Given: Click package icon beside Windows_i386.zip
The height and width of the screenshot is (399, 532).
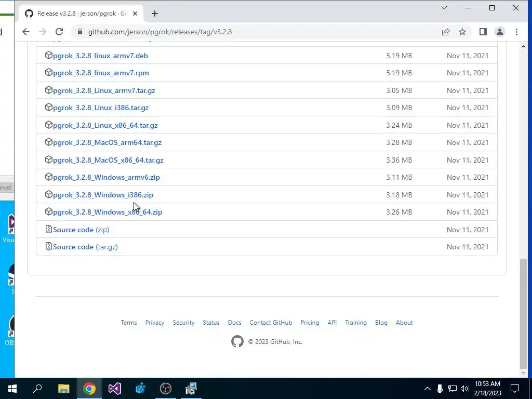Looking at the screenshot, I should coord(48,194).
